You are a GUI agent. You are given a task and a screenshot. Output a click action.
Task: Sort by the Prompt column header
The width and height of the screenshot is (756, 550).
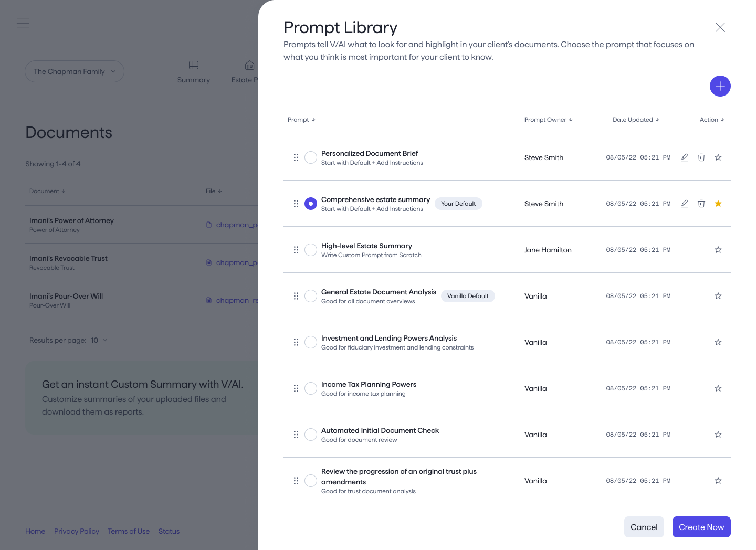(301, 120)
